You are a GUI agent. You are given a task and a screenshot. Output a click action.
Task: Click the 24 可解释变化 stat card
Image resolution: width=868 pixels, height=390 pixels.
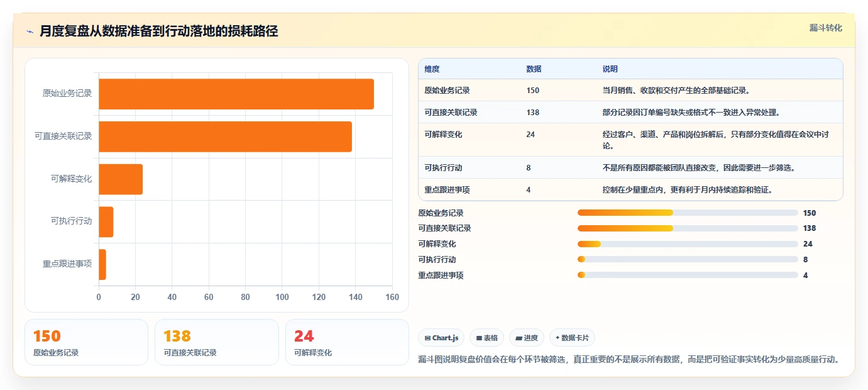[347, 342]
